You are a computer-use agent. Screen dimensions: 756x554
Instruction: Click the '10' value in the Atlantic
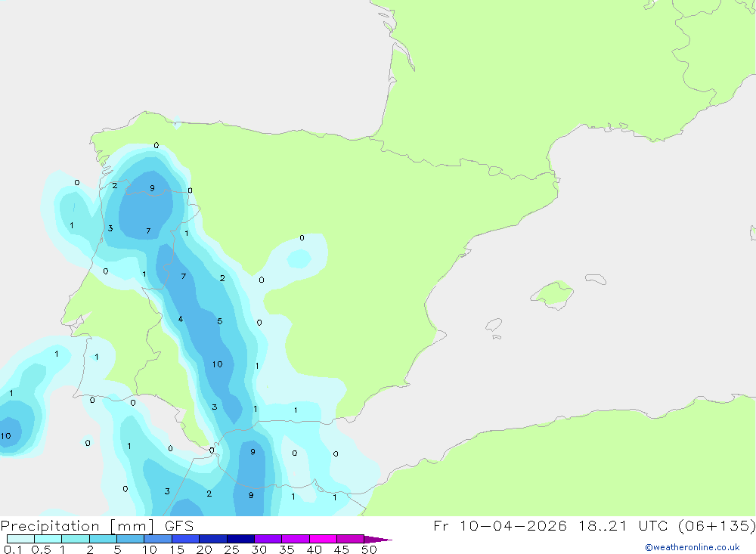[x=6, y=436]
